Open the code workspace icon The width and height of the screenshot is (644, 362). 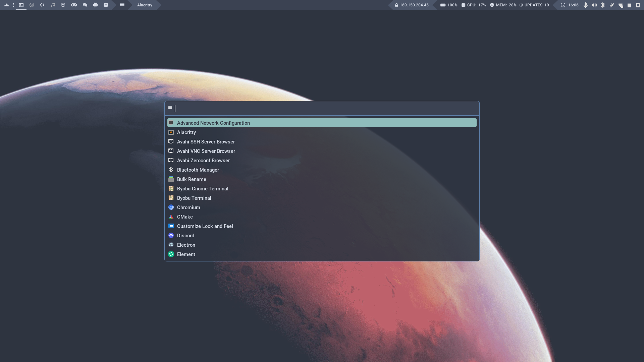[42, 5]
